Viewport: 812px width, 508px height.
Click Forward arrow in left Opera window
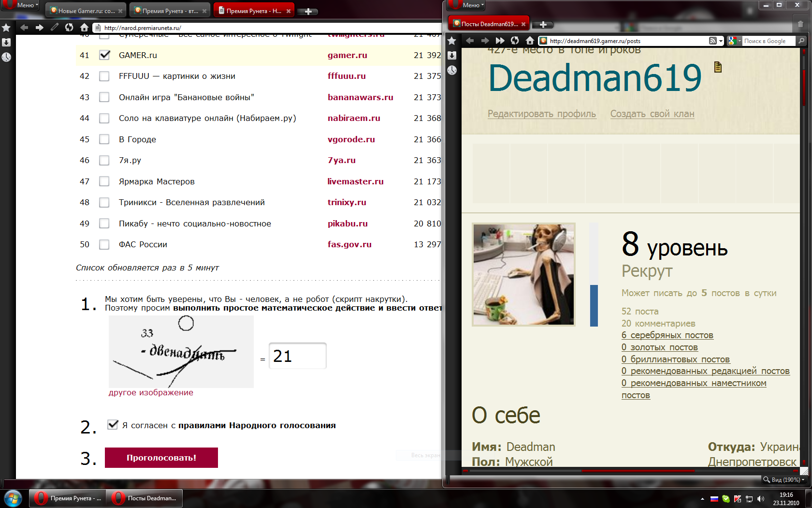tap(39, 28)
